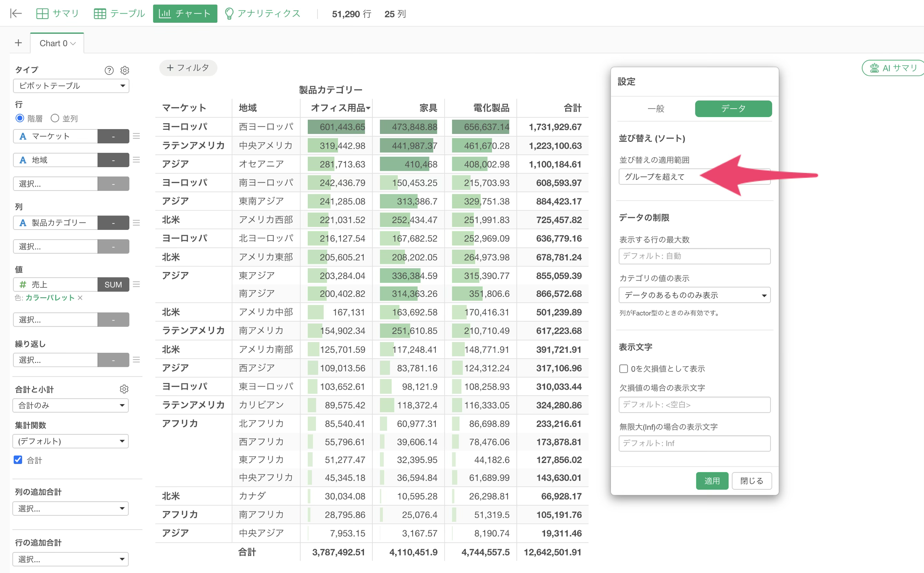This screenshot has height=573, width=924.
Task: Open the カラーパレット color setting link
Action: coord(50,298)
